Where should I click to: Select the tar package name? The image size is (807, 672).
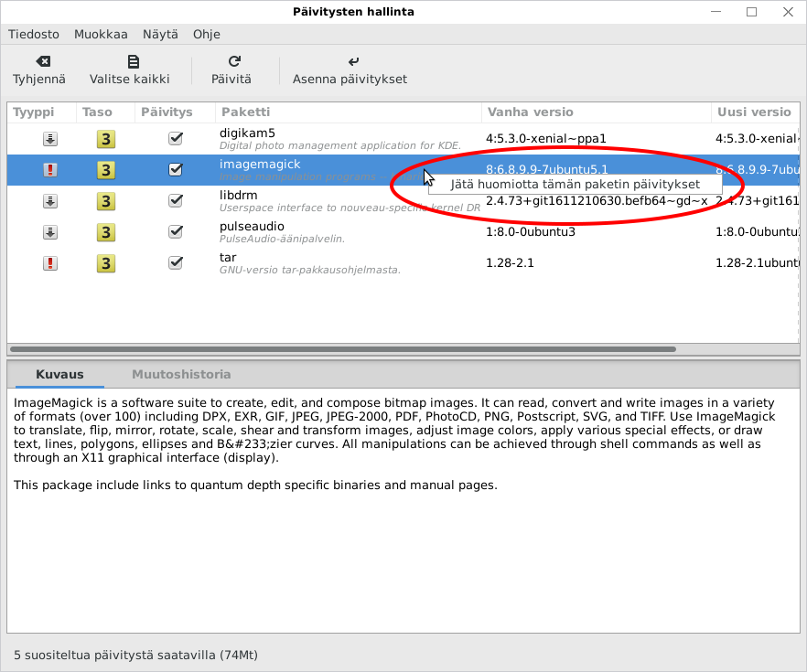[x=228, y=258]
